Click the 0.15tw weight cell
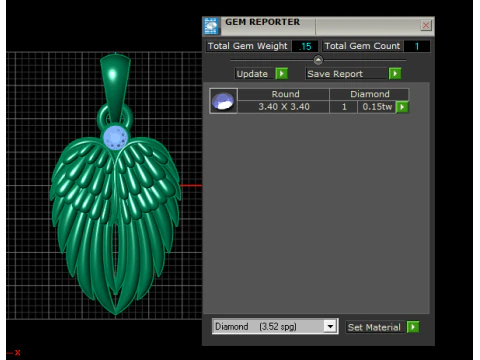Image resolution: width=480 pixels, height=360 pixels. [377, 107]
